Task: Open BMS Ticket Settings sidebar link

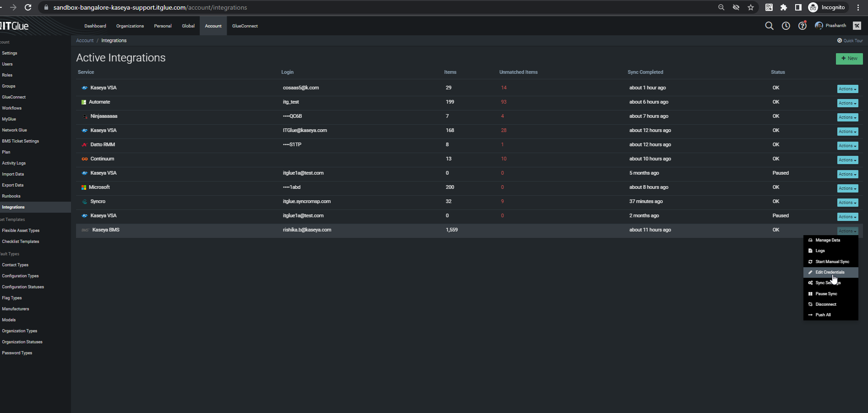Action: click(x=21, y=141)
